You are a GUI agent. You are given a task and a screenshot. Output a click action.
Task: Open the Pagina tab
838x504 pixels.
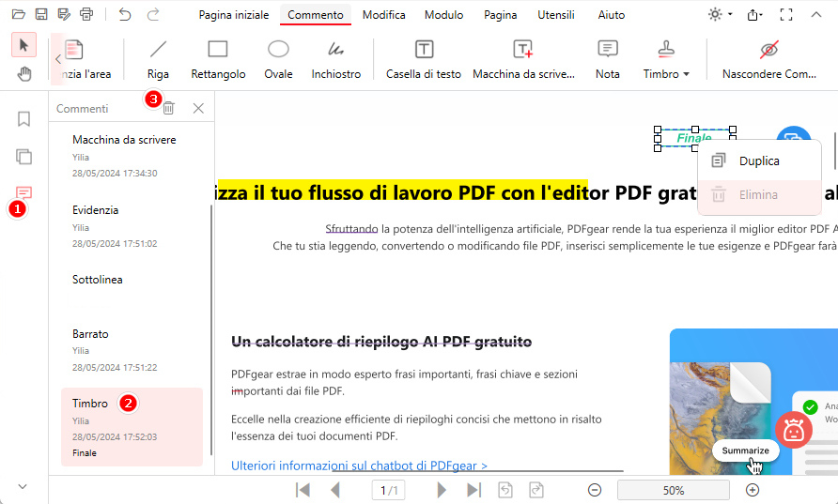[x=500, y=15]
